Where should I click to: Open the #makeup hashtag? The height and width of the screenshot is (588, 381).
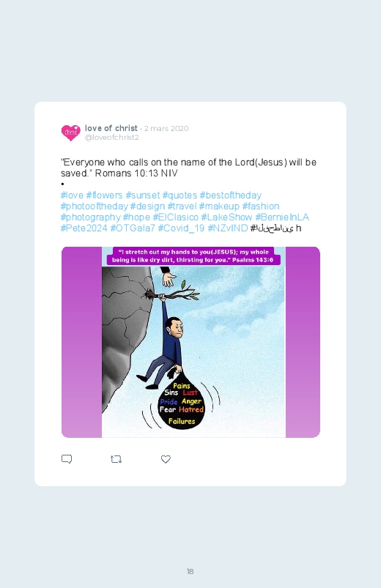tap(219, 206)
